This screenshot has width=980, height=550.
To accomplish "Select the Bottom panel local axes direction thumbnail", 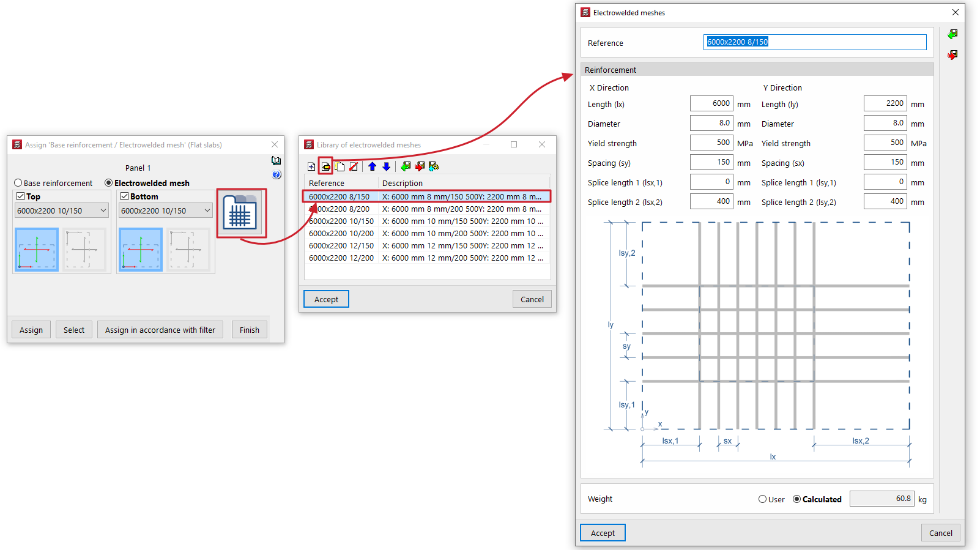I will click(141, 250).
